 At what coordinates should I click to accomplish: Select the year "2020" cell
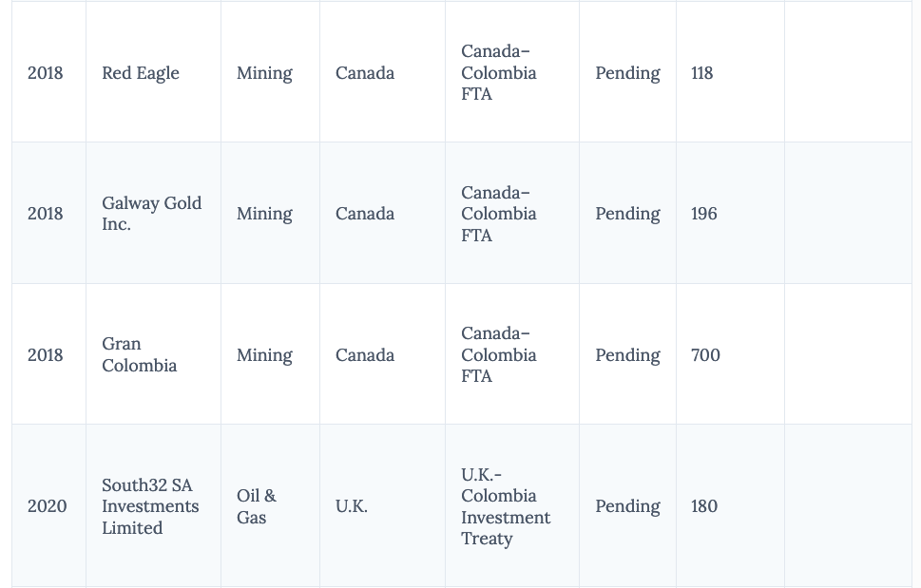[48, 506]
